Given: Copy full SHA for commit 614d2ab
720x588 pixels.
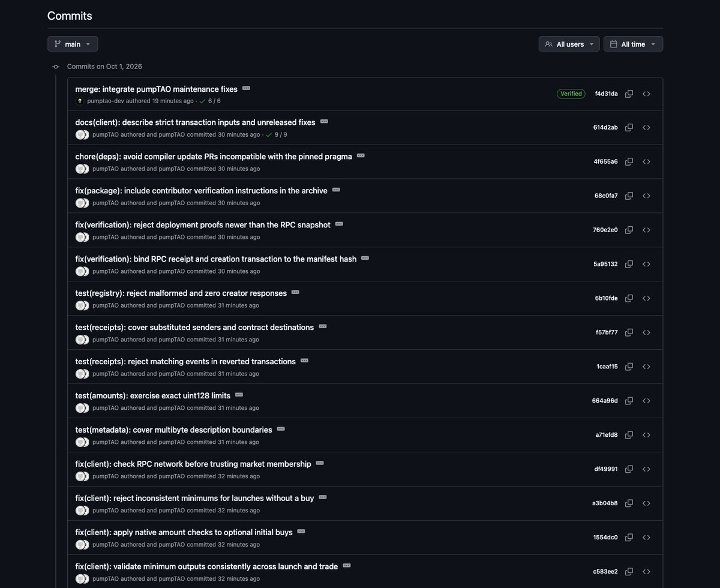Looking at the screenshot, I should tap(629, 127).
